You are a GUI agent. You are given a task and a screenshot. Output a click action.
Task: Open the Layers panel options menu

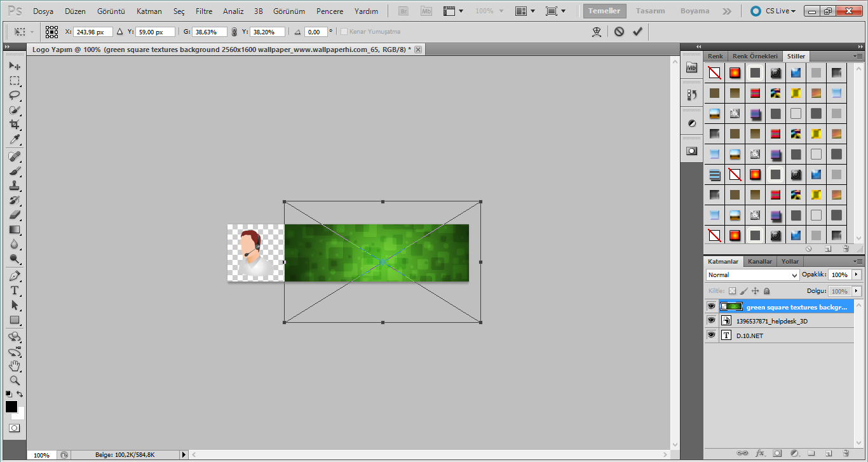tap(858, 261)
